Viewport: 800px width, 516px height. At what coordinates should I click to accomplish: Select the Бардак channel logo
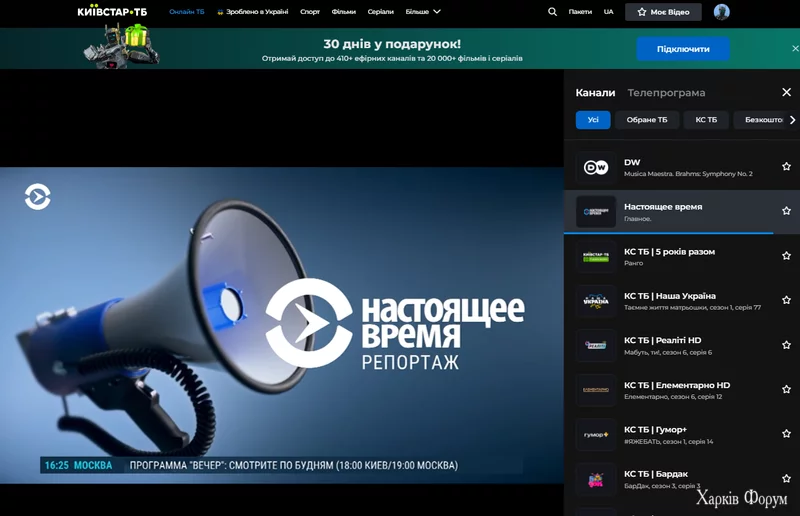(x=595, y=479)
